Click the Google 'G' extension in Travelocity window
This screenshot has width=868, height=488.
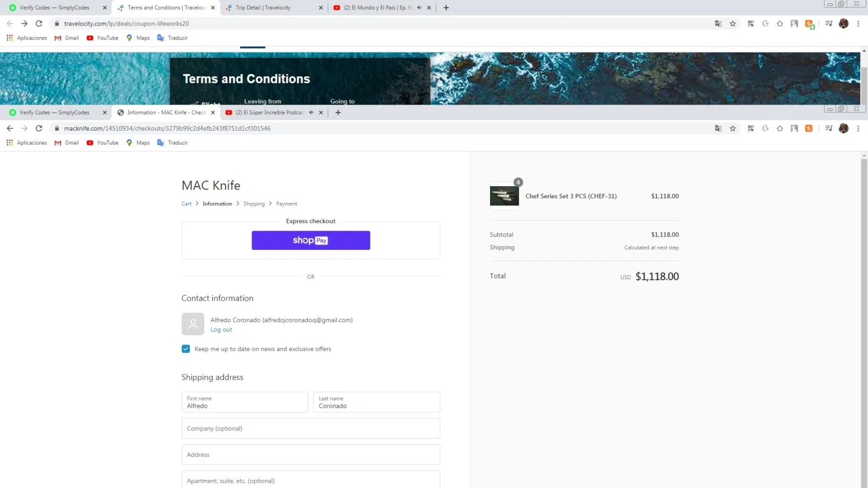coord(765,24)
